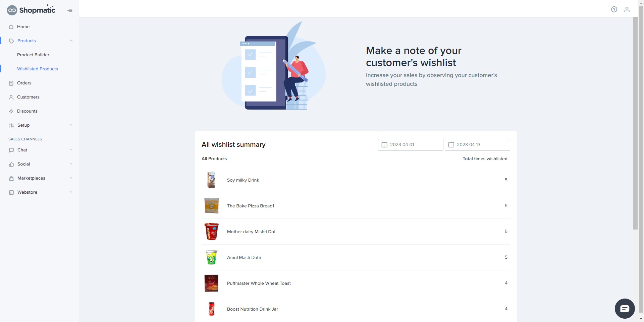Click the Puffmaster Whole Wheat Toast thumbnail
The width and height of the screenshot is (644, 322).
click(x=211, y=283)
